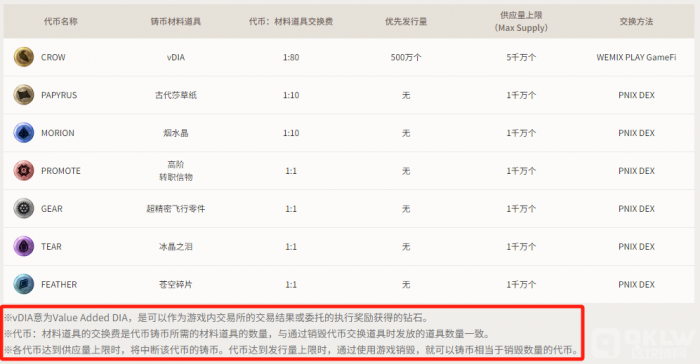
Task: Select the TEAR token name
Action: (51, 247)
